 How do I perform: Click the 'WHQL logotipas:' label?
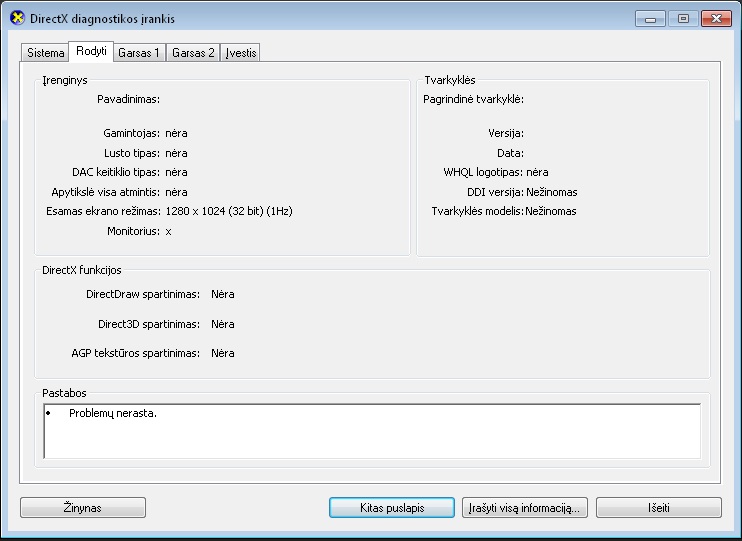point(483,172)
